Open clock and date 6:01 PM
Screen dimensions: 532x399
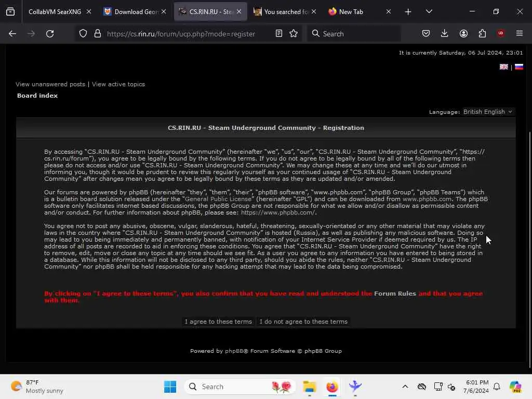point(476,387)
